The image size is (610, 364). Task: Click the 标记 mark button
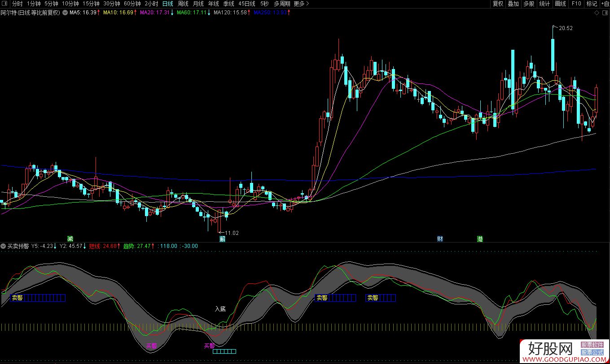coord(592,4)
